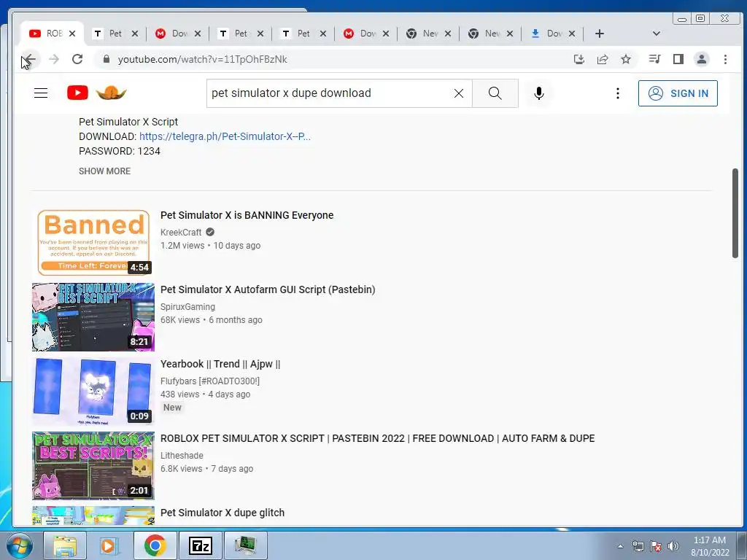Switch to the first Dow MEGA tab
The width and height of the screenshot is (747, 560).
[x=177, y=34]
